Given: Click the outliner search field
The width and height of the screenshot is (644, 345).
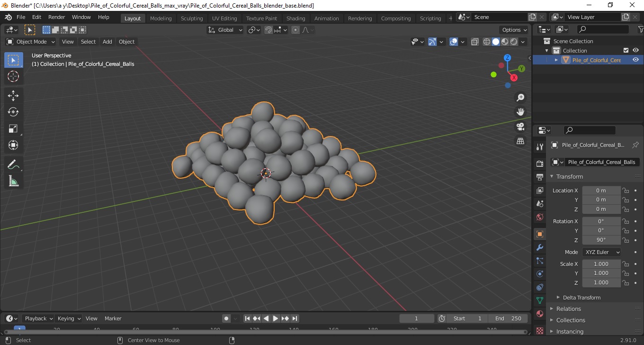Looking at the screenshot, I should (603, 29).
